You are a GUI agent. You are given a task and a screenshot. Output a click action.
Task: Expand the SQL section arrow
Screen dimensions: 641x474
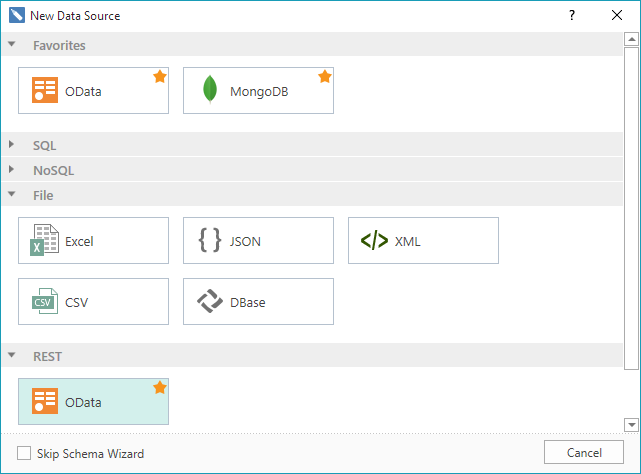point(11,144)
